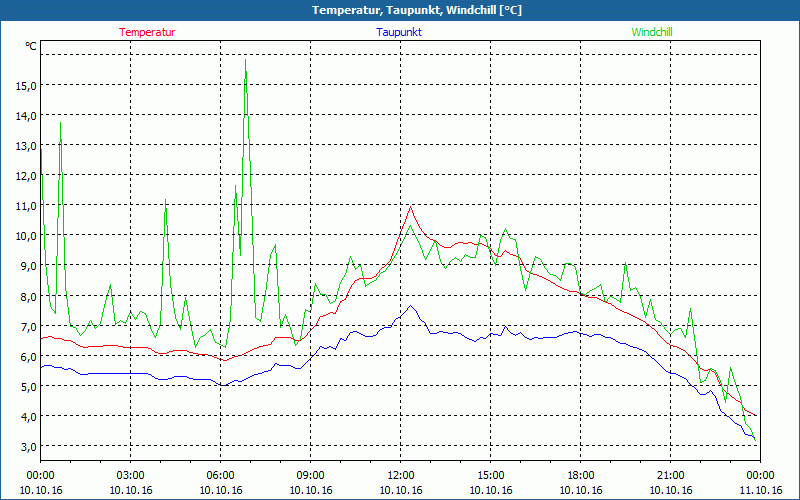Image resolution: width=800 pixels, height=500 pixels.
Task: Click the tallest green Windchill spike near 06:50
Action: pos(245,60)
